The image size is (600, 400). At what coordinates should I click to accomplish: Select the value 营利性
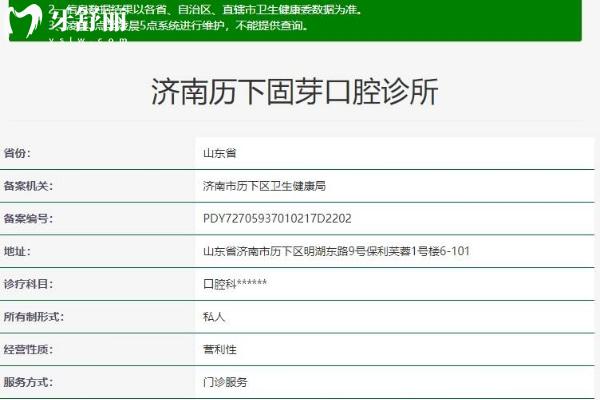pyautogui.click(x=220, y=349)
